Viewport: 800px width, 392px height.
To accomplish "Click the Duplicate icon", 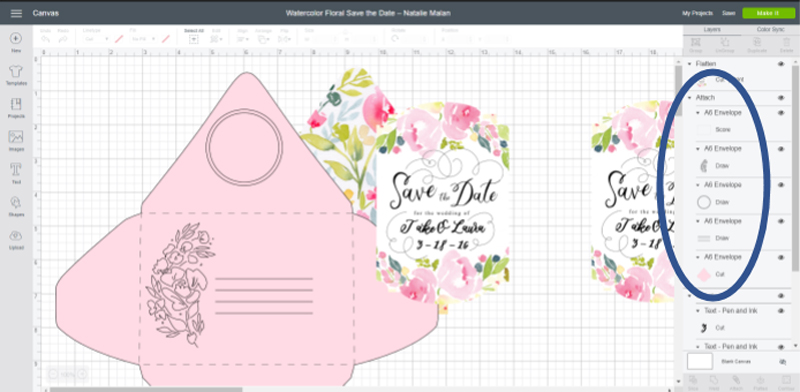I will tap(757, 43).
